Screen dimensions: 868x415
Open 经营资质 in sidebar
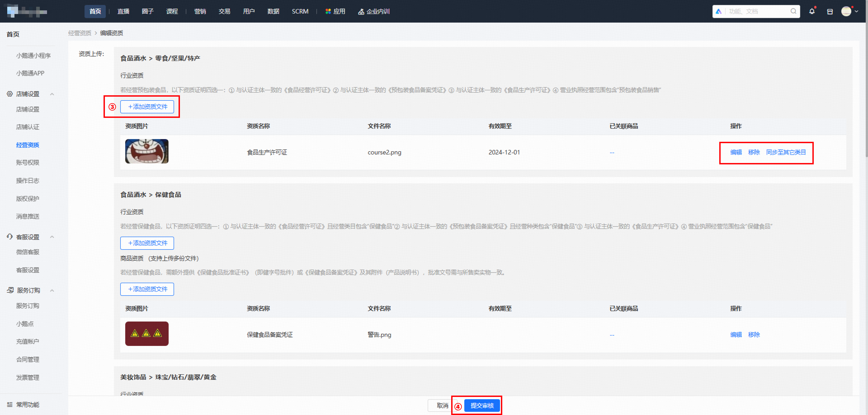28,145
